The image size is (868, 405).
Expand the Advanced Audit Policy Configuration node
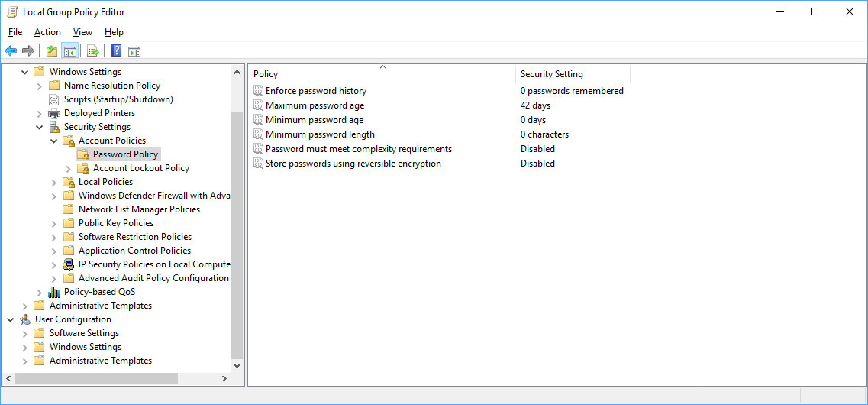pyautogui.click(x=53, y=278)
